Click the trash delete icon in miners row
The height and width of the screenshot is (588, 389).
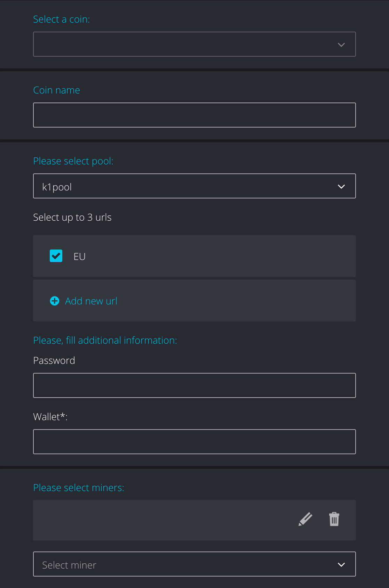[334, 519]
